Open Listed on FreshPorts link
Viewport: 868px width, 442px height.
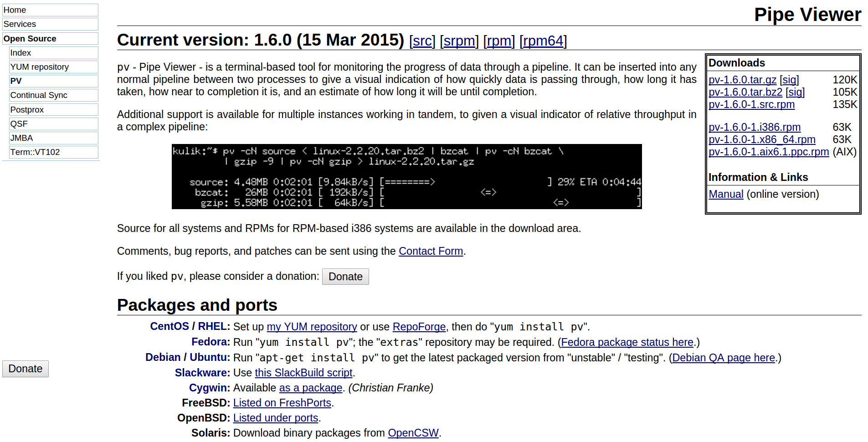point(282,403)
